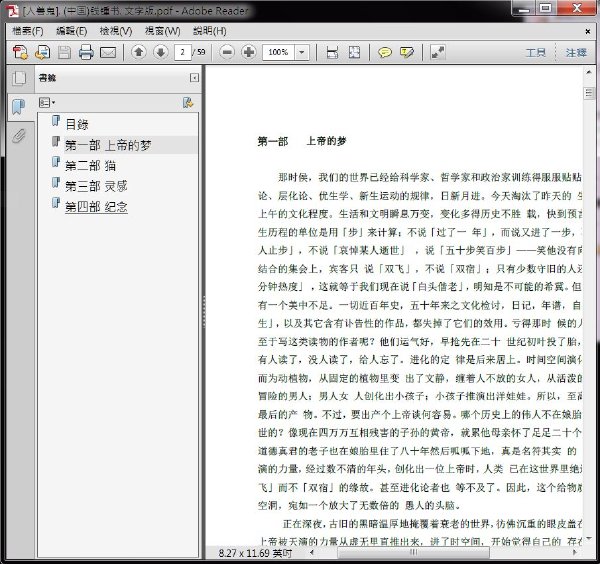This screenshot has height=564, width=600.
Task: Select the 第一部 上帝的梦 bookmark
Action: coord(108,145)
